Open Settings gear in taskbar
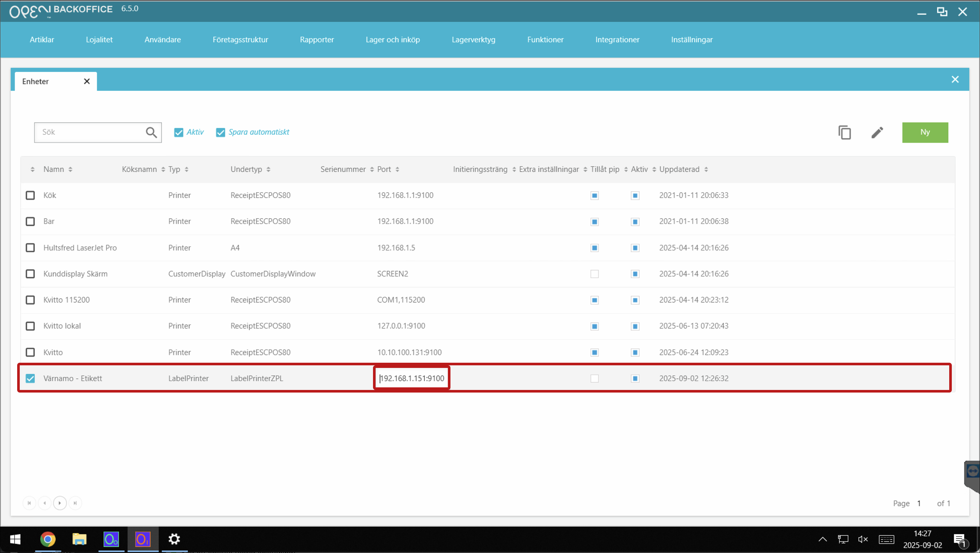Viewport: 980px width, 553px height. coord(174,539)
